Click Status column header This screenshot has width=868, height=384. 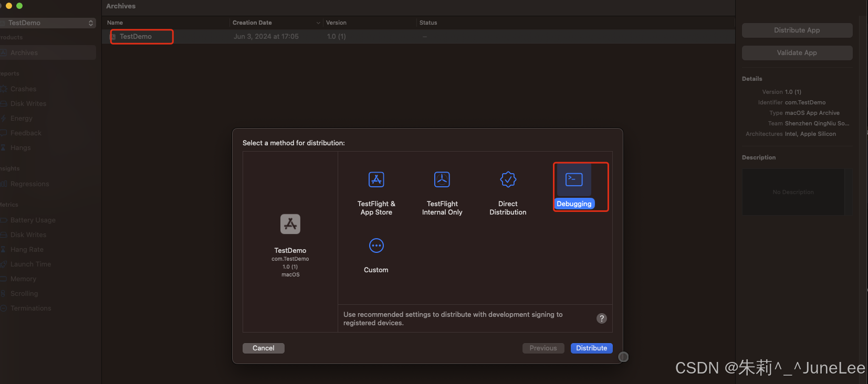pos(428,23)
